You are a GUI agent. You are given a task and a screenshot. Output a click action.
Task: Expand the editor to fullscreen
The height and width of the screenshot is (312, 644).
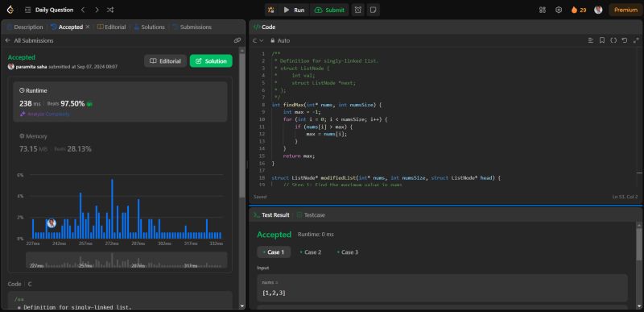[636, 40]
